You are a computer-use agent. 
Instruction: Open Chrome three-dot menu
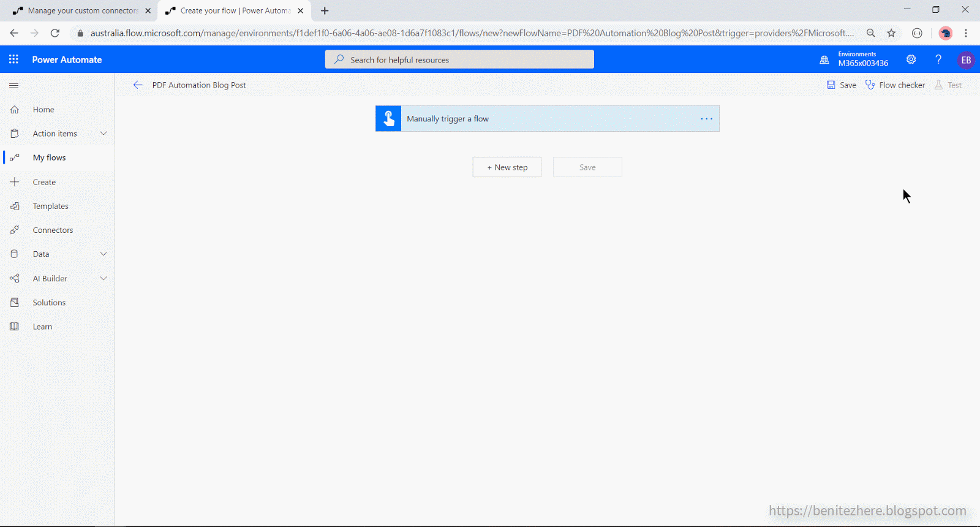966,33
